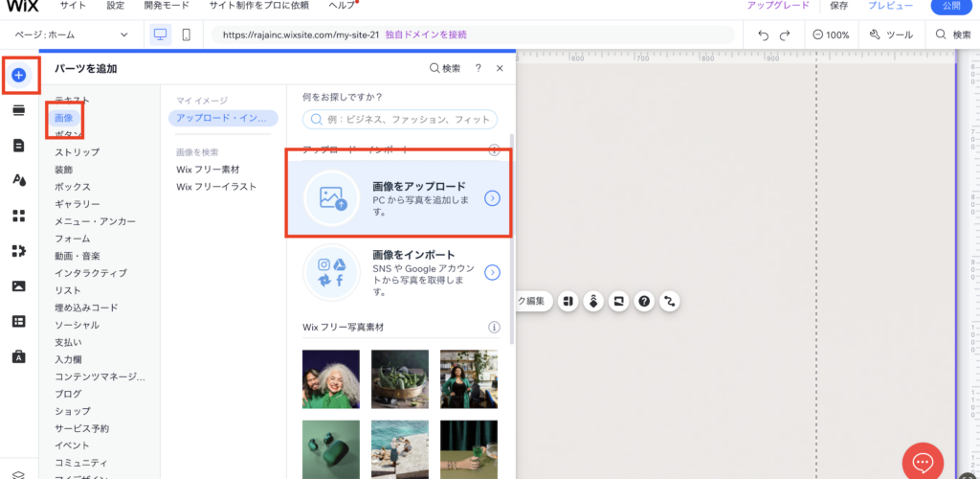Viewport: 980px width, 479px height.
Task: Open the 設定 menu
Action: (115, 6)
